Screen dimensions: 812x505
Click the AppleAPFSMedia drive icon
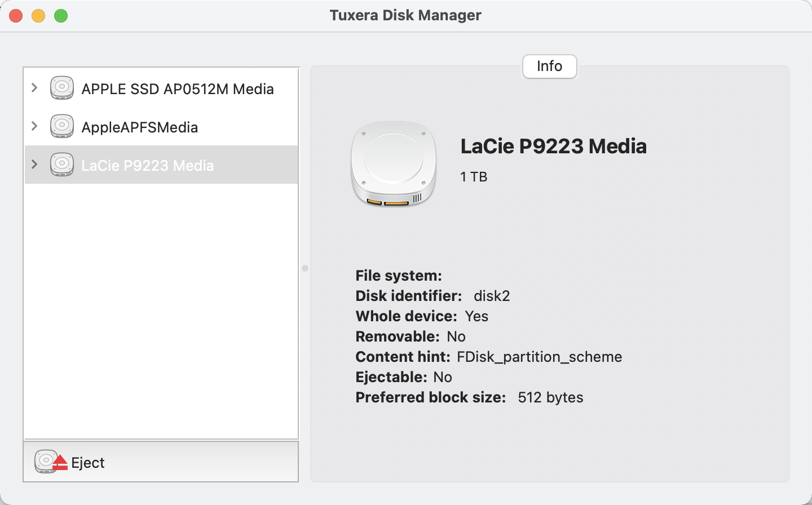tap(61, 126)
